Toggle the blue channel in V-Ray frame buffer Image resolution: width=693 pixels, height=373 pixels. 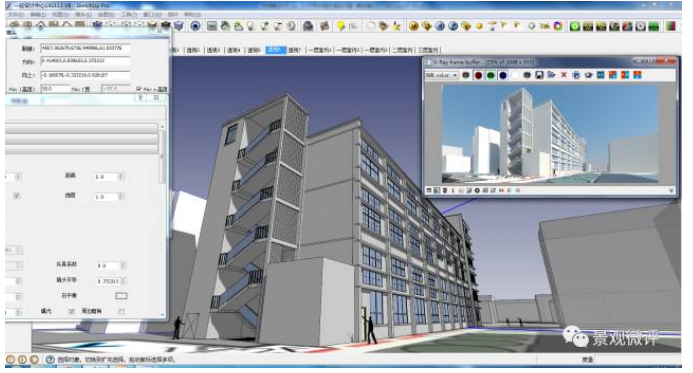pyautogui.click(x=503, y=75)
